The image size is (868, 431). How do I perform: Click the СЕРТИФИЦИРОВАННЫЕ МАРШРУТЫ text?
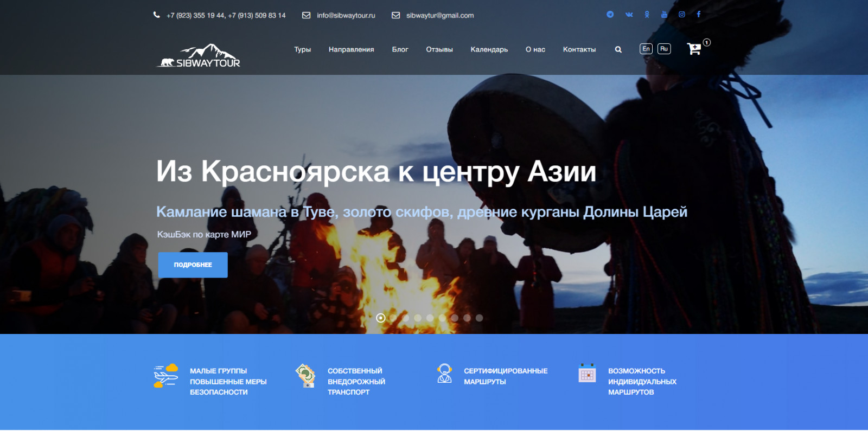point(506,376)
